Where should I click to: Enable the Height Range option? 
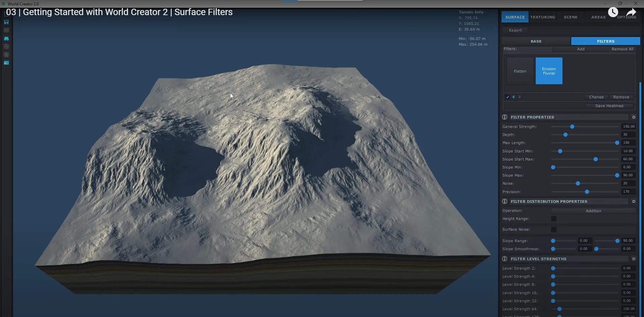click(554, 219)
